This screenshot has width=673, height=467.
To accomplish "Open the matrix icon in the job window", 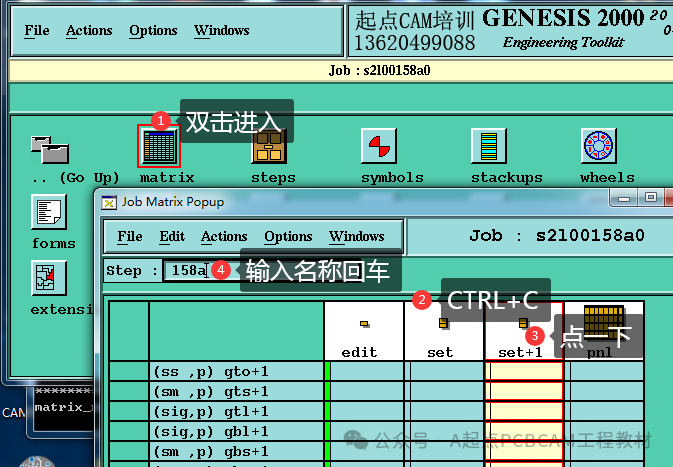I will pos(159,146).
